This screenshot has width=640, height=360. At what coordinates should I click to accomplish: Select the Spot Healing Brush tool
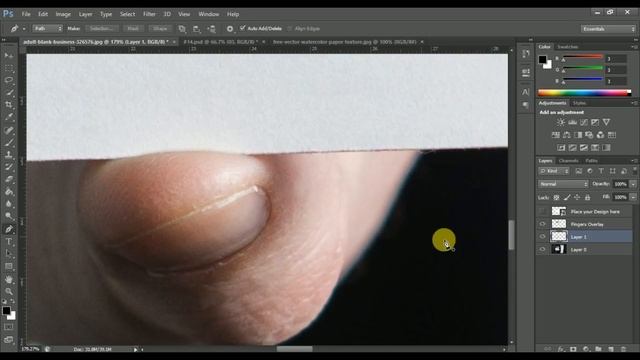click(9, 131)
